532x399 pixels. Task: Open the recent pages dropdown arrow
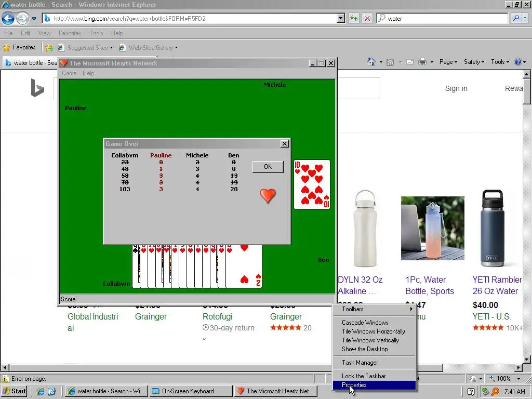tap(34, 19)
